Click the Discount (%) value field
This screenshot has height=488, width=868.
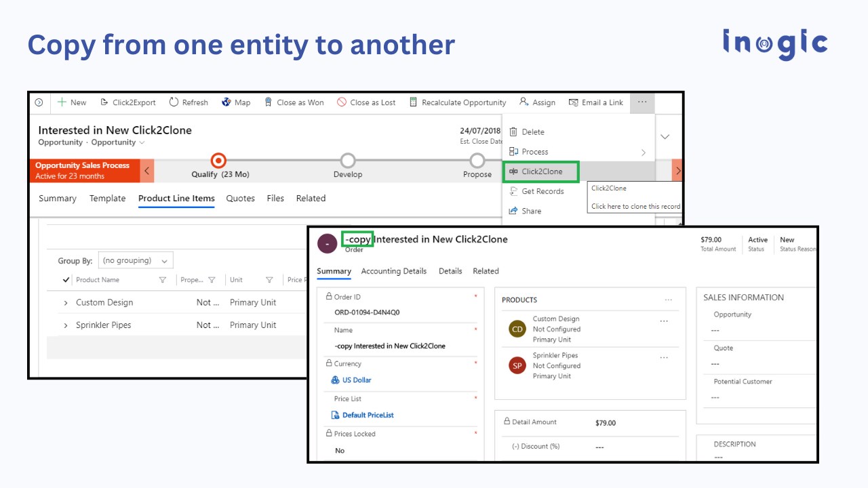coord(599,447)
